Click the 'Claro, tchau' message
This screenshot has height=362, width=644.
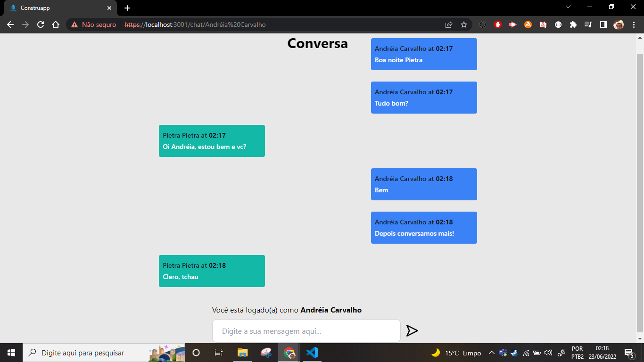212,271
